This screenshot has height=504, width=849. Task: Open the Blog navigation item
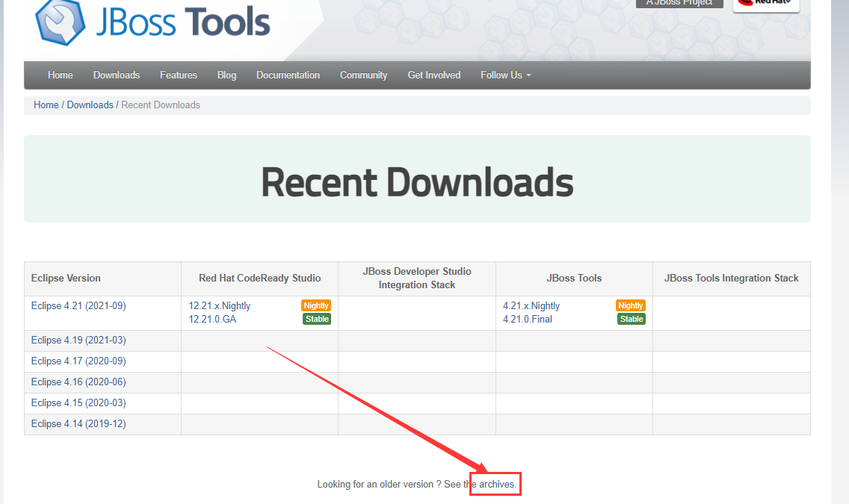(x=226, y=75)
